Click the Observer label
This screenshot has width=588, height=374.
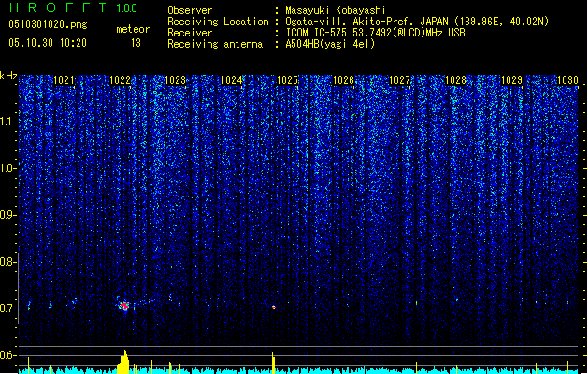(190, 10)
